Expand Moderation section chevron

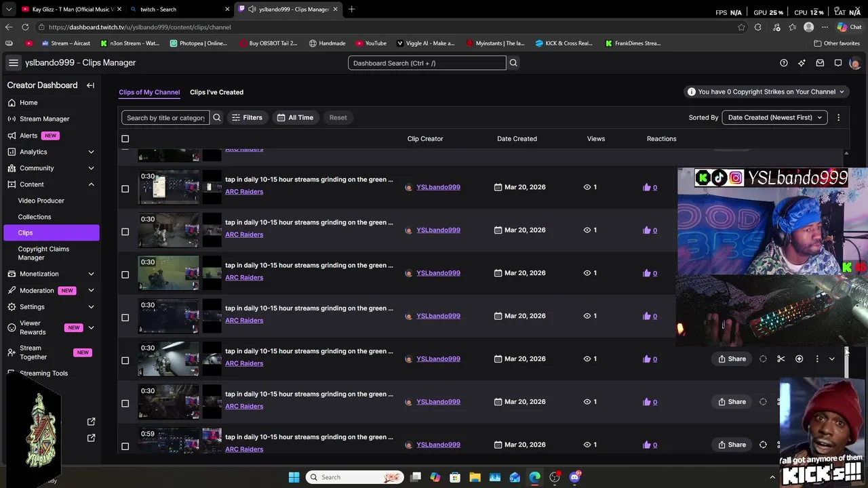tap(91, 290)
